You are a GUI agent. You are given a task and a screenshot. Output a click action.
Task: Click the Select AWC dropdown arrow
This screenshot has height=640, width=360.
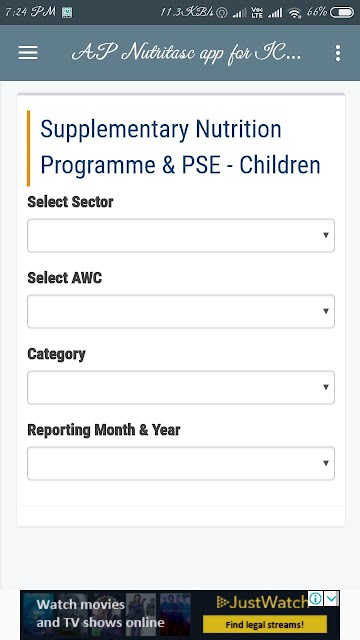326,311
